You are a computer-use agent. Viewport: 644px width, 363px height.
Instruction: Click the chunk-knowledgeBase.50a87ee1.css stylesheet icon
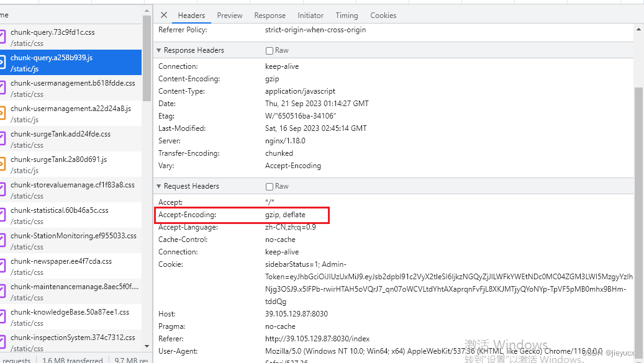(2, 317)
